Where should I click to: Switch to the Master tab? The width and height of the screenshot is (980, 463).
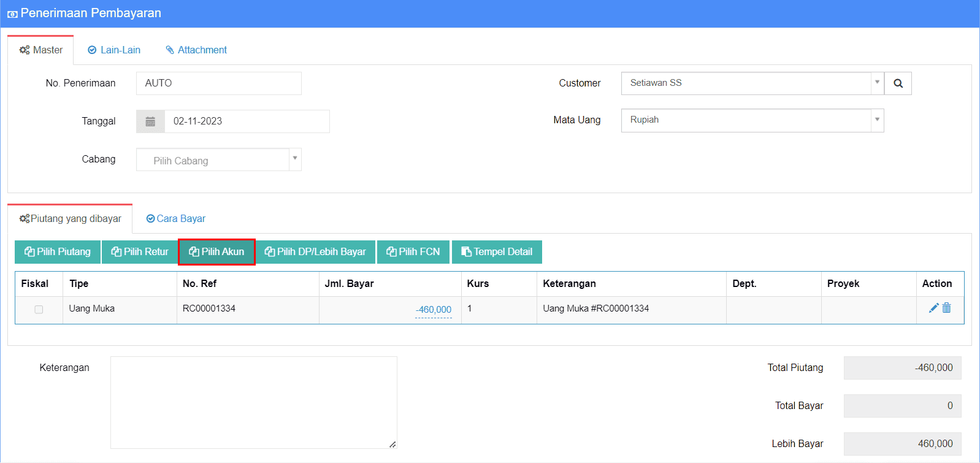click(40, 50)
